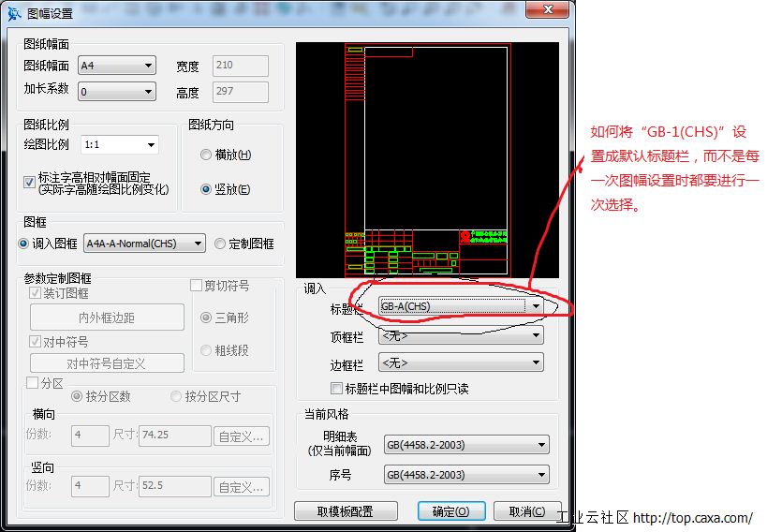The height and width of the screenshot is (532, 767).
Task: Select the 定制图框 radio button
Action: point(220,244)
